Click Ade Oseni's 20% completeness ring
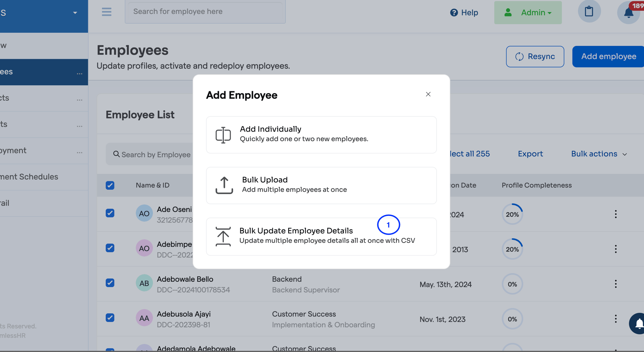Image resolution: width=644 pixels, height=352 pixels. (512, 214)
